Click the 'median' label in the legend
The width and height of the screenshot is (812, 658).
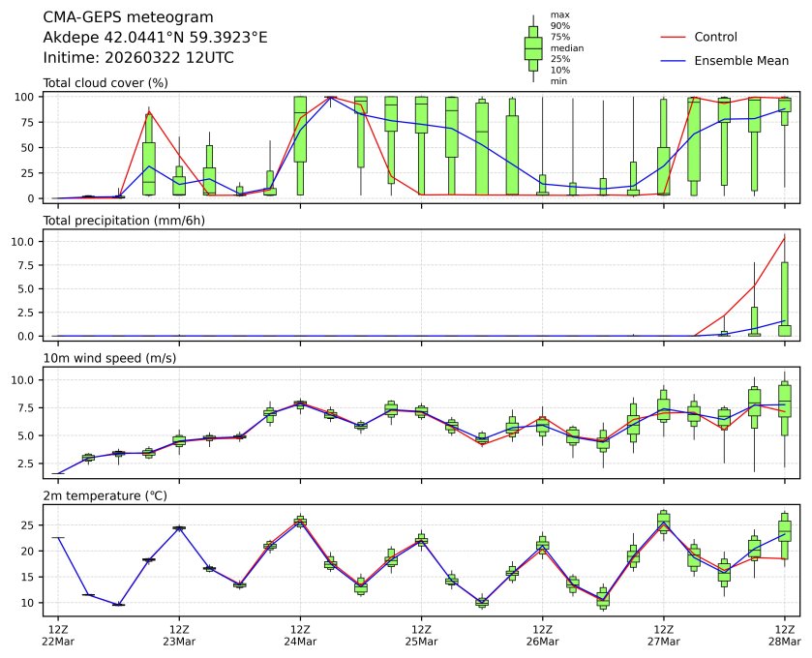coord(567,47)
